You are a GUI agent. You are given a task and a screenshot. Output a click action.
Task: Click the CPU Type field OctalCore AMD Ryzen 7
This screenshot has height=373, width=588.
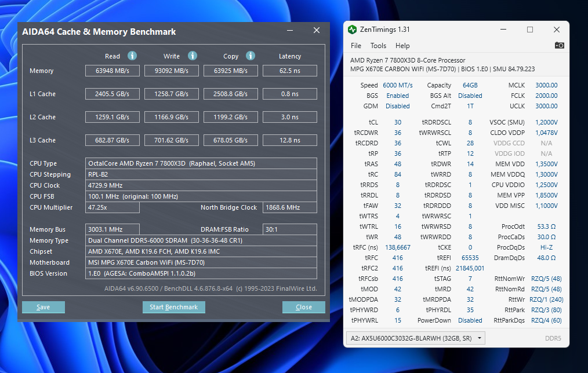pyautogui.click(x=201, y=163)
